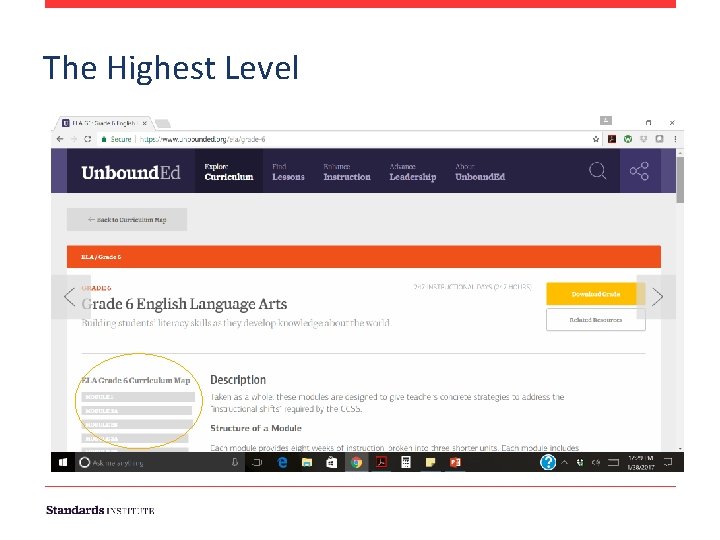The height and width of the screenshot is (540, 720).
Task: Click the gray square extension icon
Action: pos(659,139)
